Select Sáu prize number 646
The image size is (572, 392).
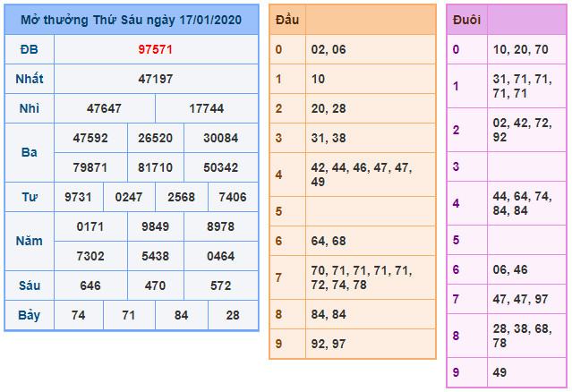[x=90, y=285]
